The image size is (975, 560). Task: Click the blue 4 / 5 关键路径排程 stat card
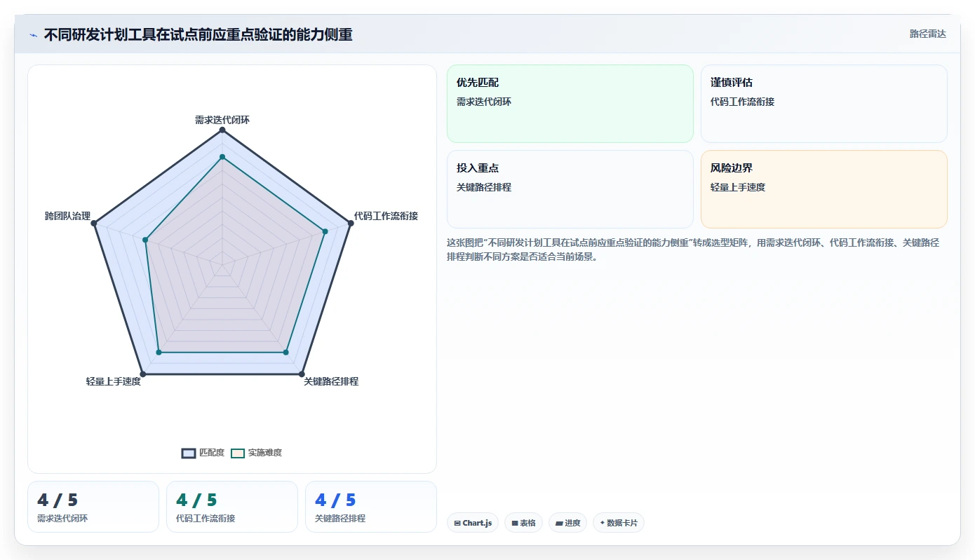(371, 507)
